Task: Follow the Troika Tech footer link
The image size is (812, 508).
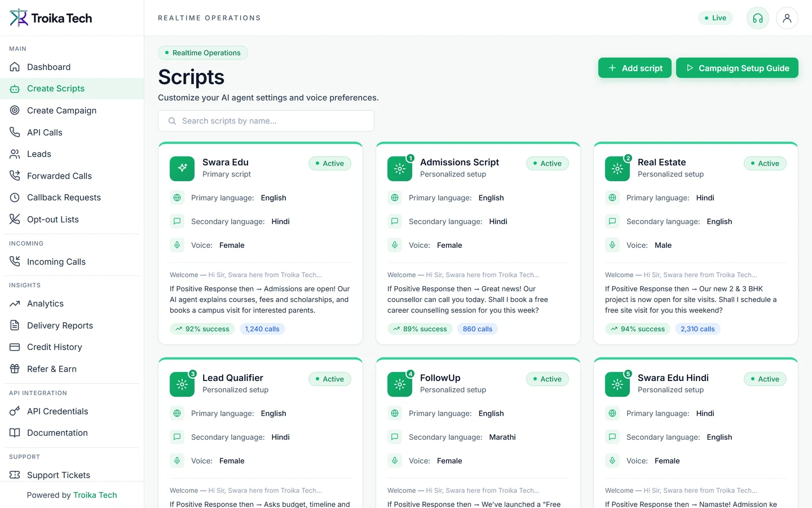Action: tap(95, 495)
